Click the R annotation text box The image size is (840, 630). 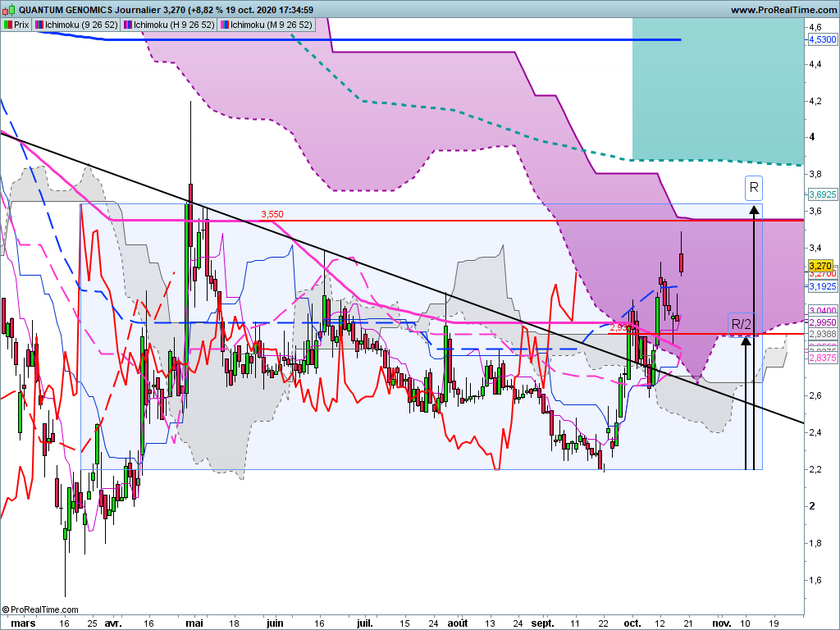(754, 188)
